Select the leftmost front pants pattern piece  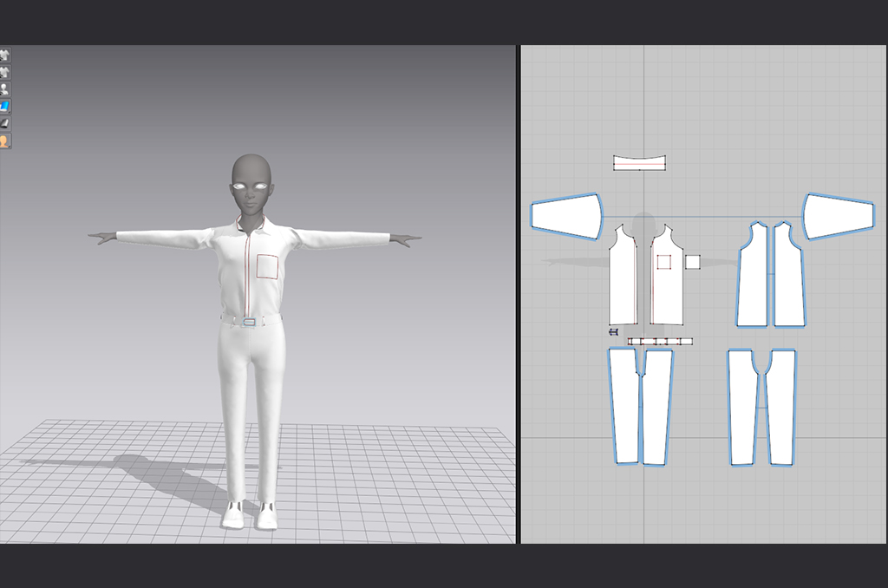click(x=624, y=408)
